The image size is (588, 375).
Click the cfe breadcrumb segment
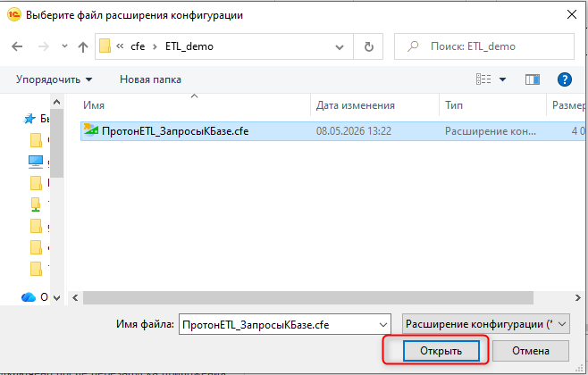click(x=138, y=46)
